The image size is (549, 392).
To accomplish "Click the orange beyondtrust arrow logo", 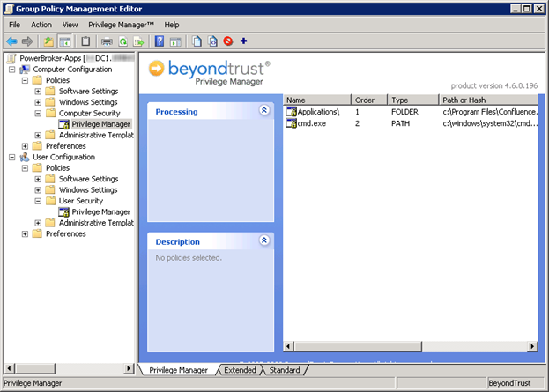I will [156, 68].
